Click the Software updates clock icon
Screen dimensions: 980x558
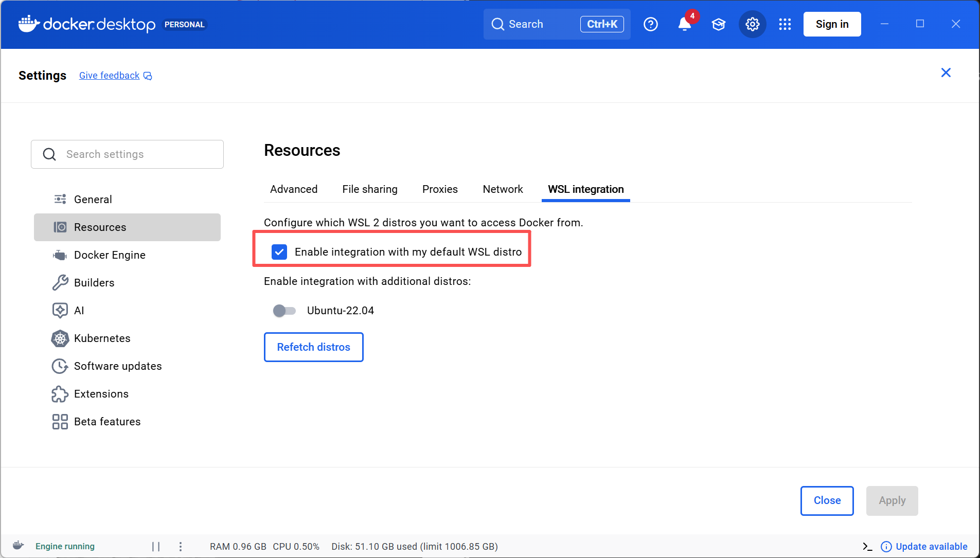[60, 366]
